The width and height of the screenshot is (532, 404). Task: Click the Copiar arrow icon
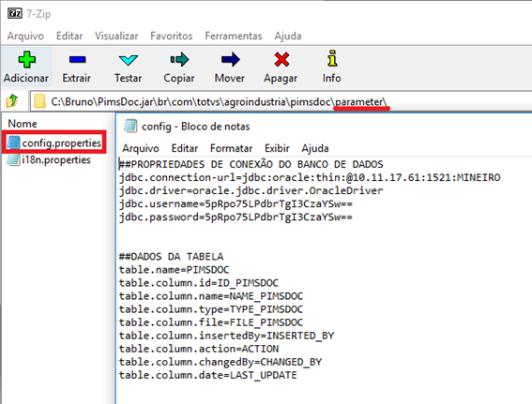point(179,59)
